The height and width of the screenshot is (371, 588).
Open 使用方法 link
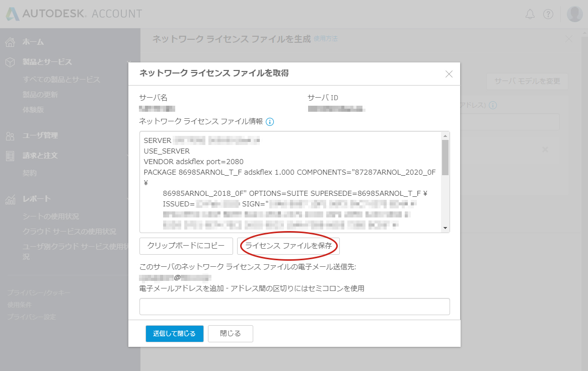(x=326, y=39)
